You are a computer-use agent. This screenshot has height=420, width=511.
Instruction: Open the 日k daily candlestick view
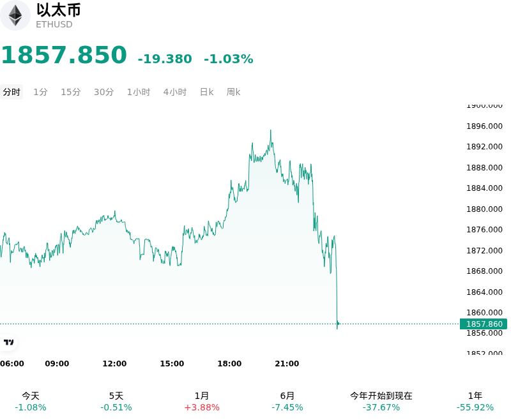point(206,92)
